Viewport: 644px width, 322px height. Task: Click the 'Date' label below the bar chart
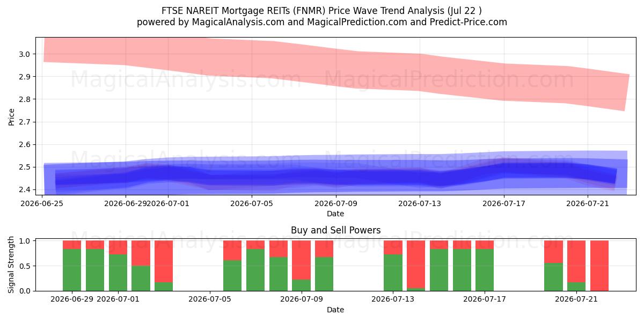pyautogui.click(x=335, y=310)
